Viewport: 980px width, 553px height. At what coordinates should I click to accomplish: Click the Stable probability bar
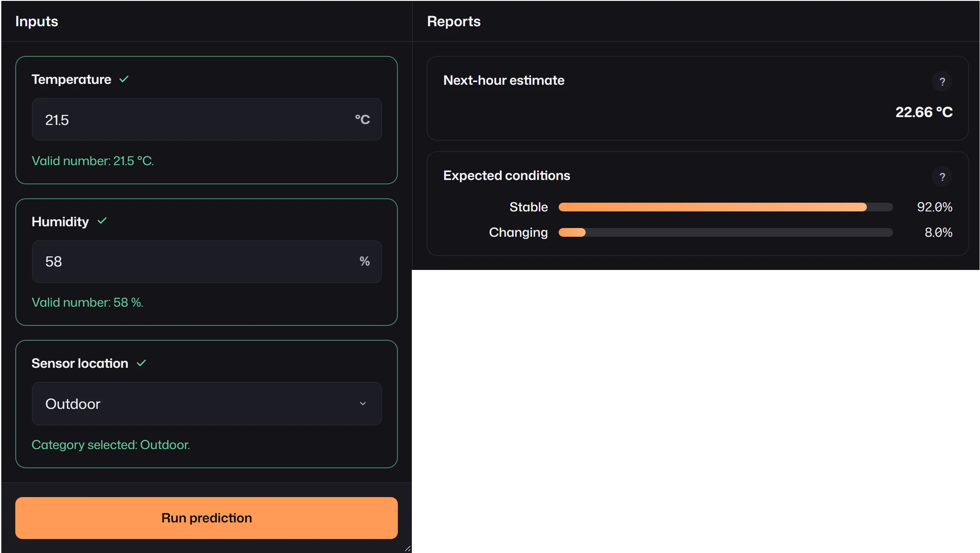point(725,207)
